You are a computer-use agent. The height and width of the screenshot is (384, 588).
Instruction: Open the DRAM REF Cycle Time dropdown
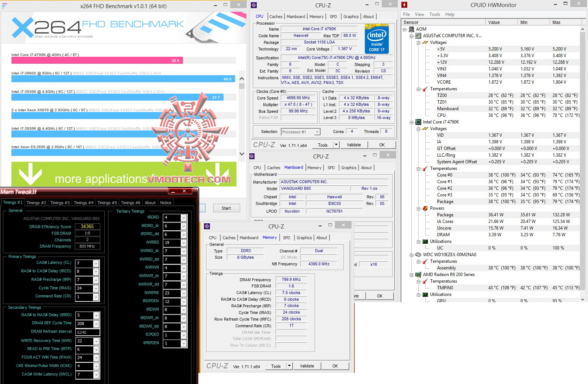click(96, 324)
